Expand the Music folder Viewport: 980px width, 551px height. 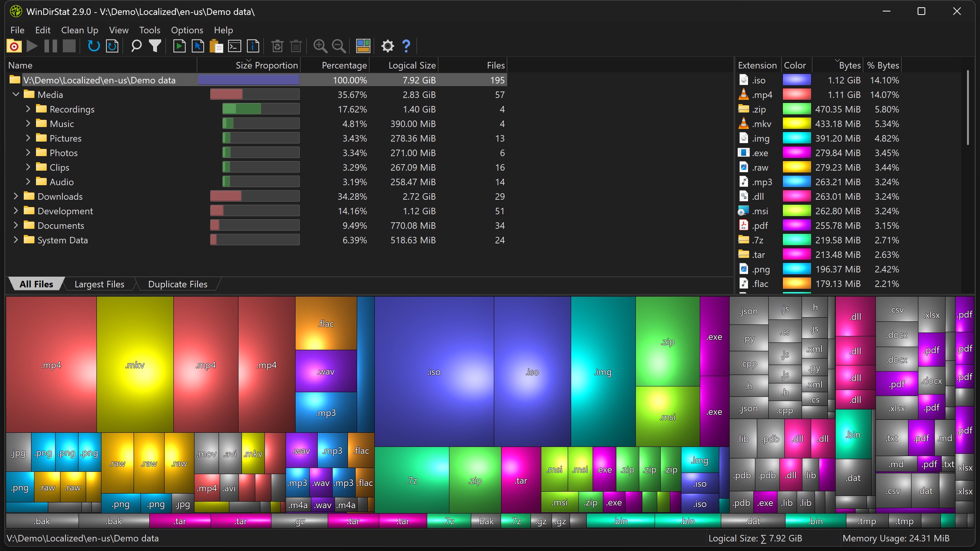pyautogui.click(x=28, y=123)
